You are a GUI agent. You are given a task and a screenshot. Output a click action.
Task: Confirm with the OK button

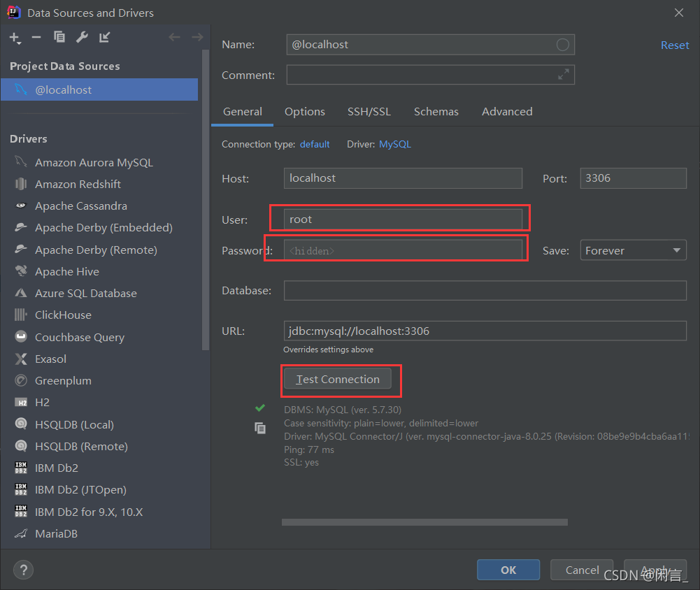(508, 570)
